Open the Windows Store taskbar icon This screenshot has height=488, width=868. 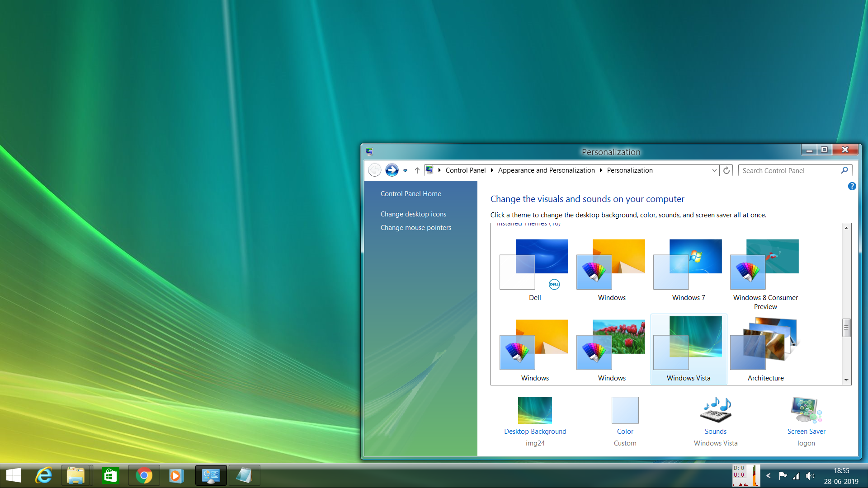pyautogui.click(x=110, y=475)
